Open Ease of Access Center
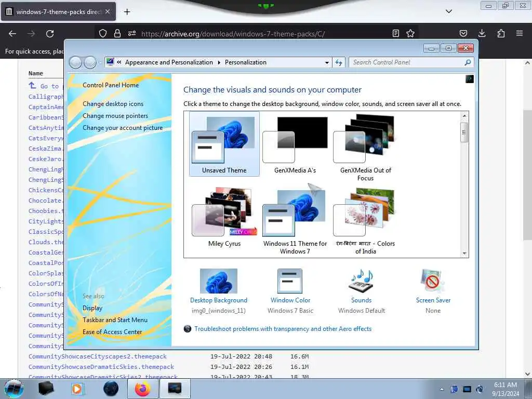The height and width of the screenshot is (399, 532). pyautogui.click(x=112, y=332)
